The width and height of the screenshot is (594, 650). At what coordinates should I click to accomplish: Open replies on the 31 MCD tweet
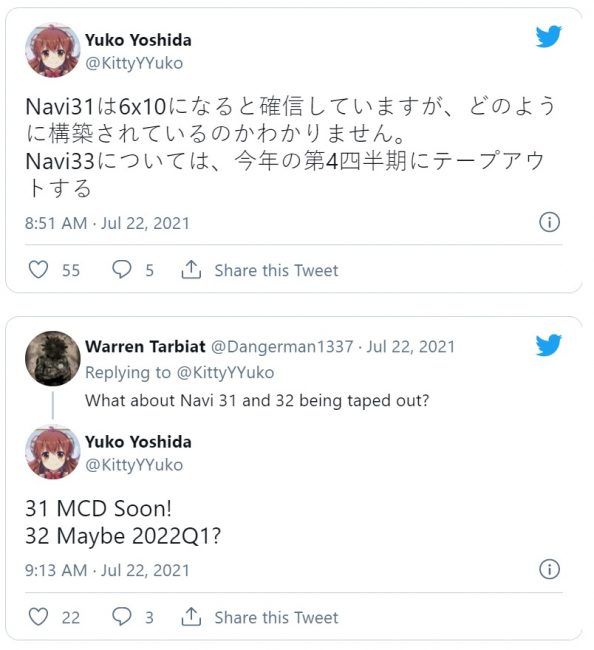pyautogui.click(x=122, y=616)
